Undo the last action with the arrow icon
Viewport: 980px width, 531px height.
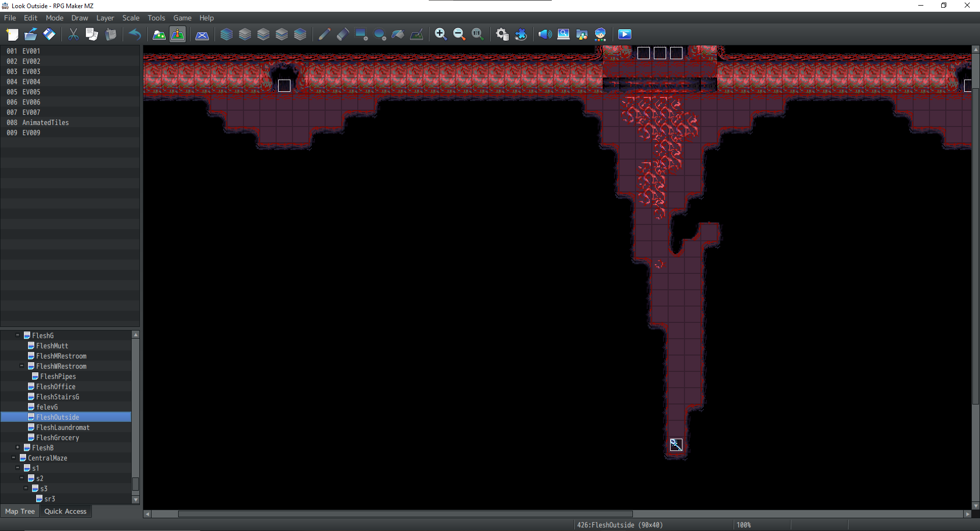[x=135, y=34]
